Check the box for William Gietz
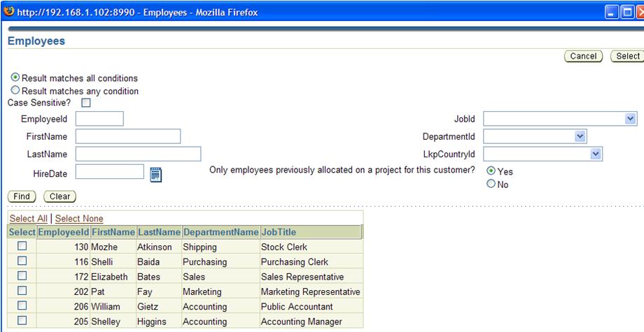This screenshot has height=332, width=644. point(22,305)
